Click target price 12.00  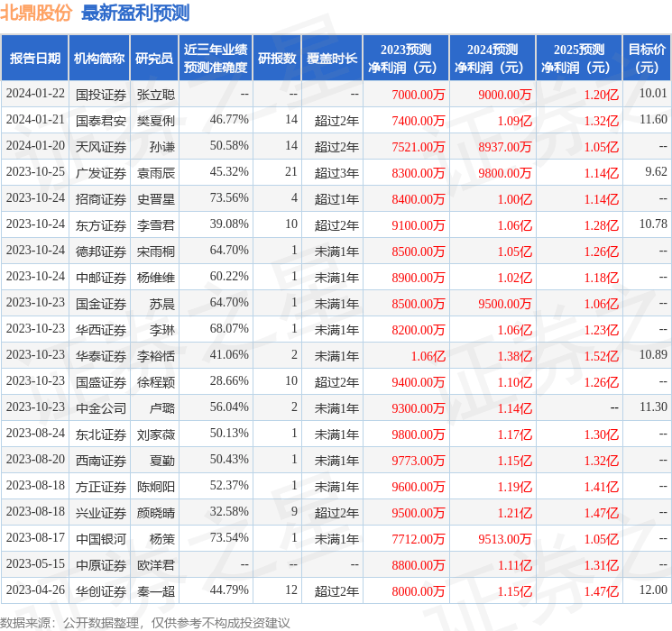point(653,590)
